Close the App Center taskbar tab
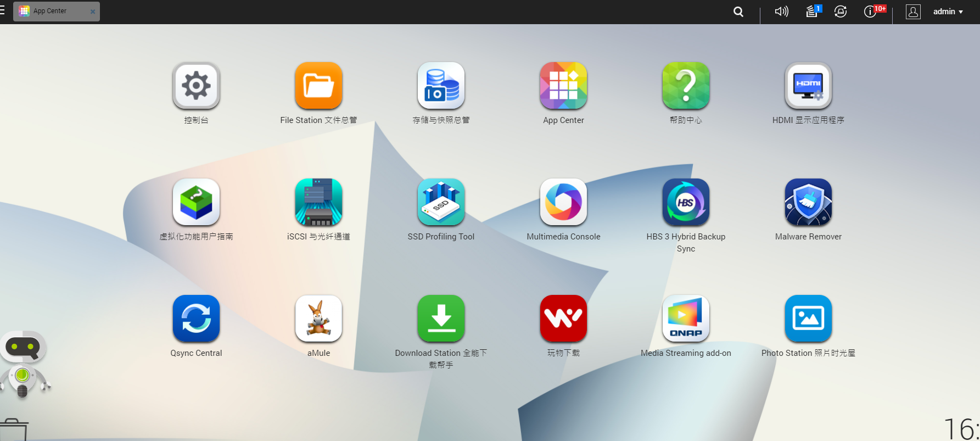 (x=93, y=12)
